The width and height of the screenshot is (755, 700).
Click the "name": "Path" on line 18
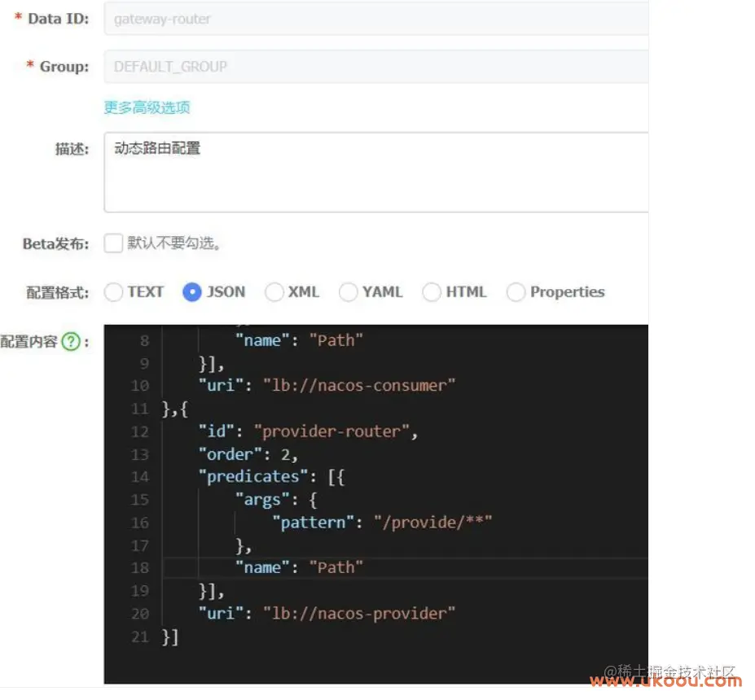point(299,568)
